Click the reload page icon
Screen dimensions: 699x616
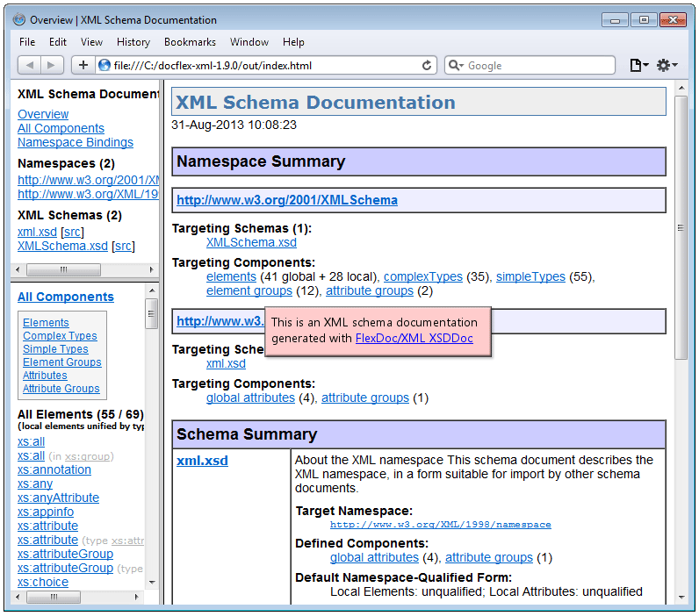[428, 65]
